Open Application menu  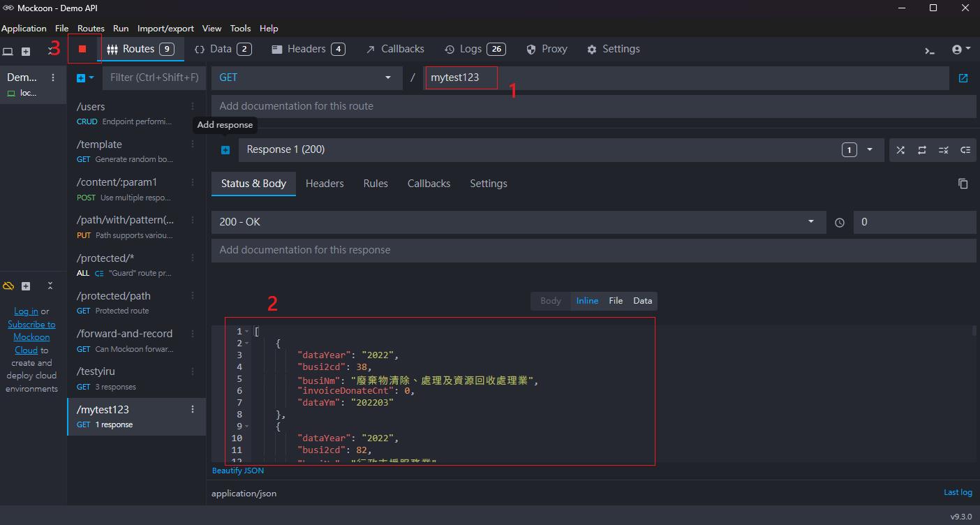(x=24, y=29)
